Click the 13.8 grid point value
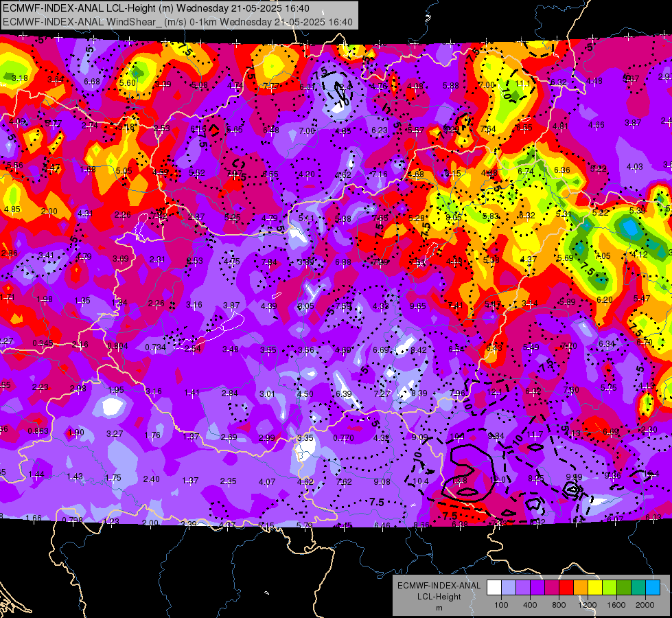Viewport: 672px width, 618px height. 459,481
